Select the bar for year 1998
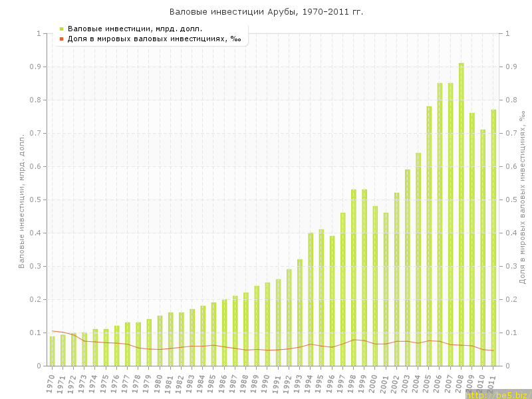The image size is (532, 399). click(x=354, y=279)
